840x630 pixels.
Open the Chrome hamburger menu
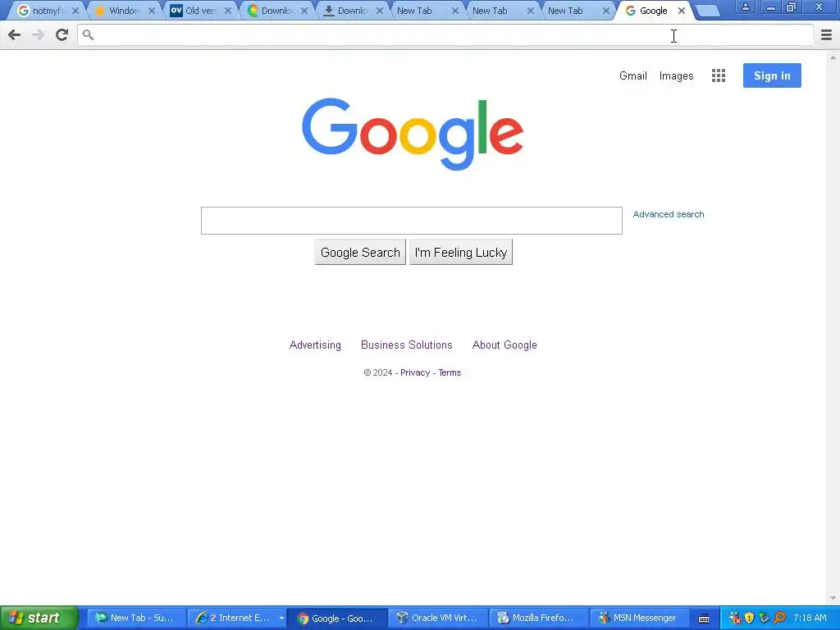click(x=826, y=35)
